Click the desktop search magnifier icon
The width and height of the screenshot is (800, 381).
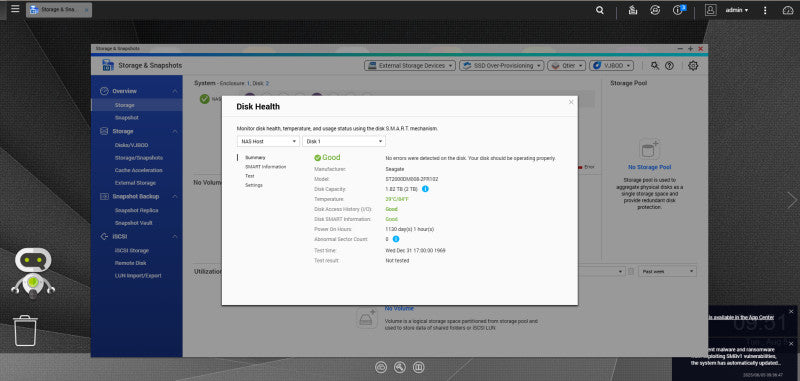point(600,10)
